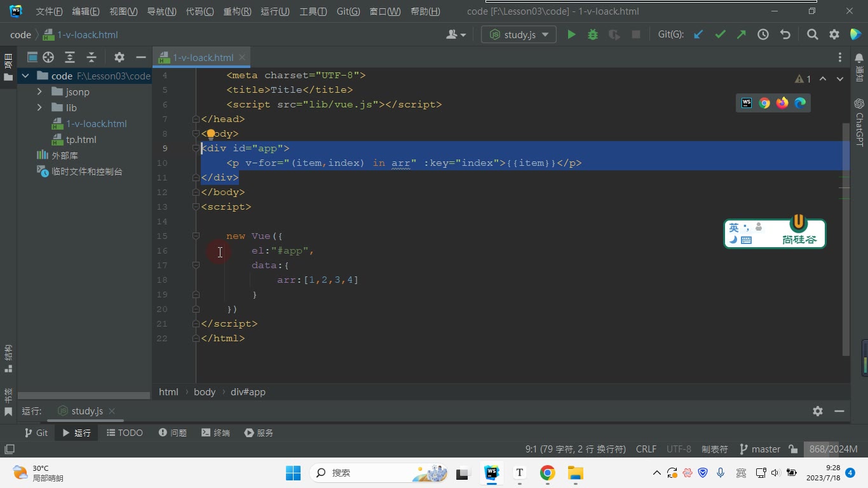Expand the lib folder in project tree

(x=39, y=108)
